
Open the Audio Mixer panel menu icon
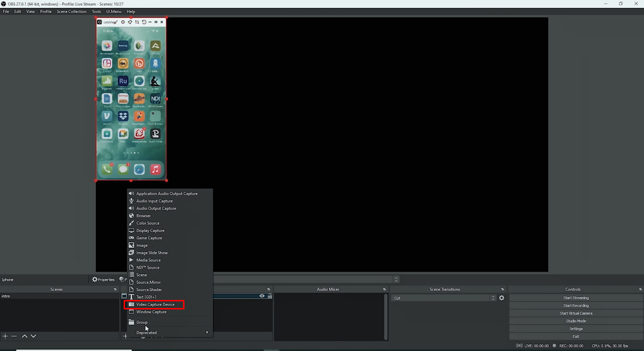pos(384,289)
